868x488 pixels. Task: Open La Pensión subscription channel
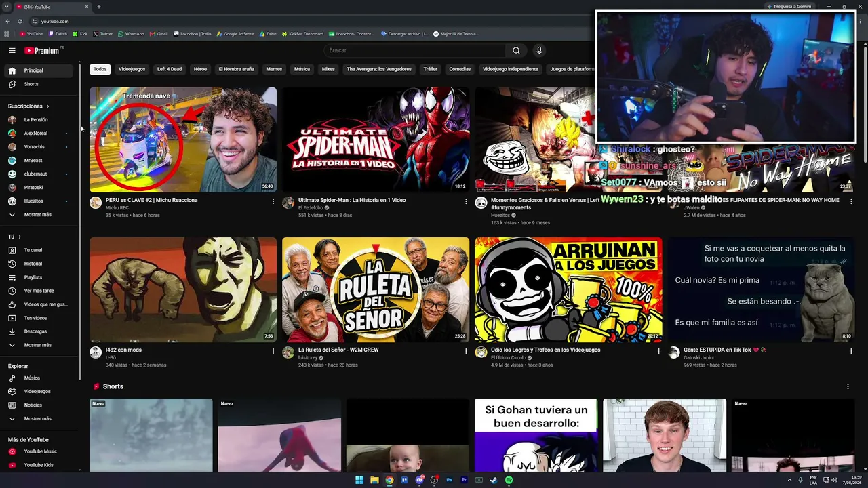pyautogui.click(x=39, y=120)
